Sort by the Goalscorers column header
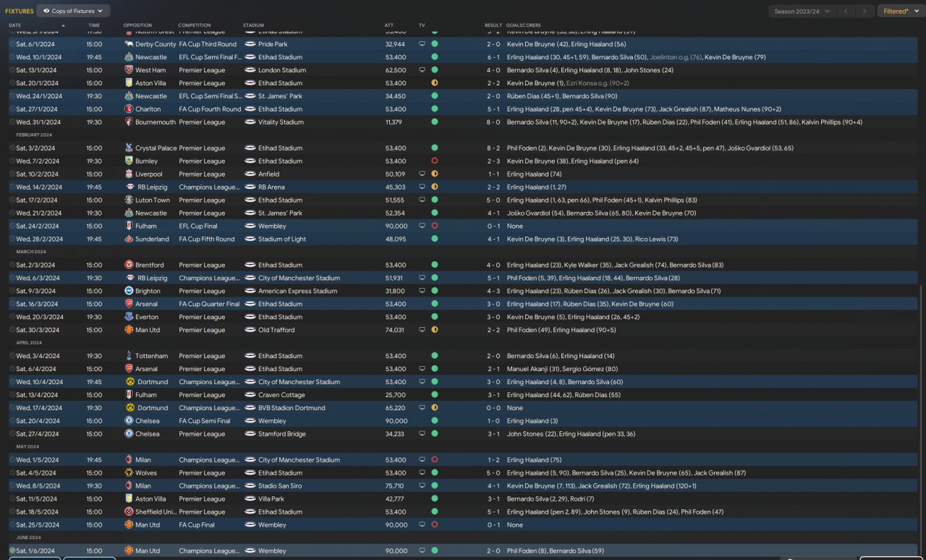 click(523, 25)
